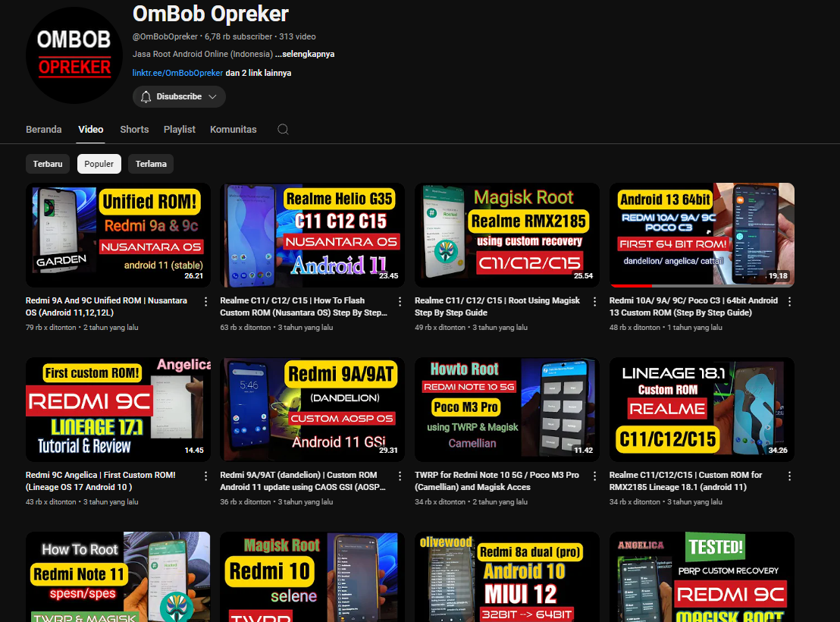Viewport: 840px width, 622px height.
Task: Click the OmBob Opreker channel name heading
Action: [211, 14]
